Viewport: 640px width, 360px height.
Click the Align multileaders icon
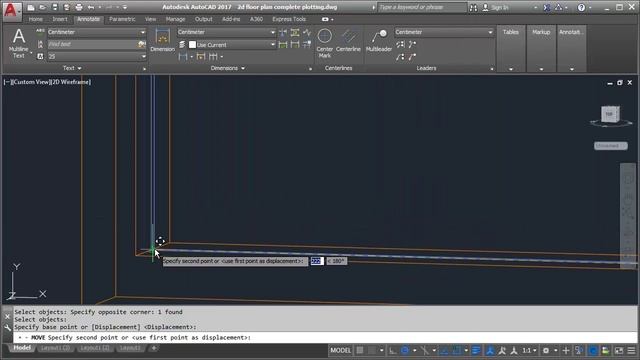pos(400,44)
